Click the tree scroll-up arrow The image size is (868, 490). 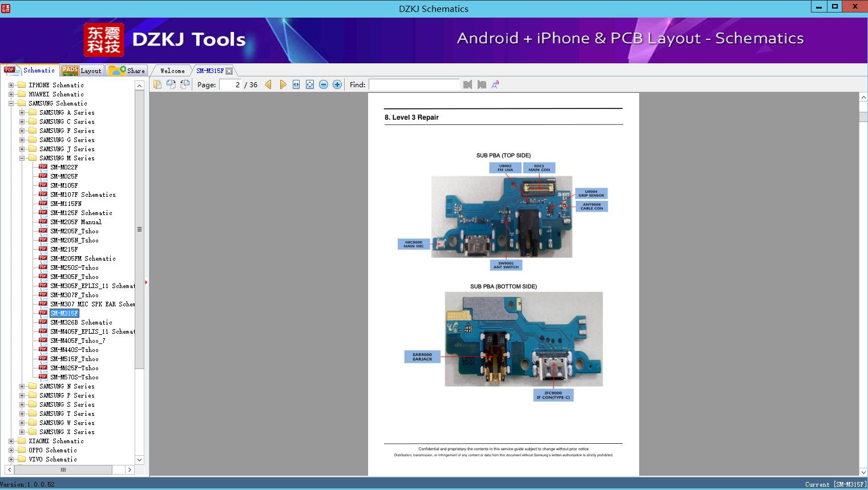tap(140, 86)
